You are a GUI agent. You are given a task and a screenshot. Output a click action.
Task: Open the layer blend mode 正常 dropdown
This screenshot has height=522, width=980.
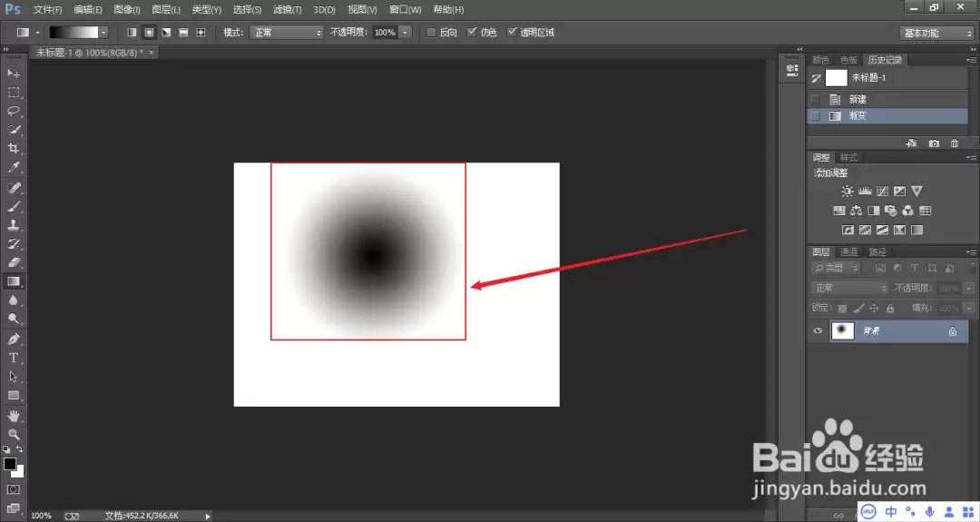[849, 288]
